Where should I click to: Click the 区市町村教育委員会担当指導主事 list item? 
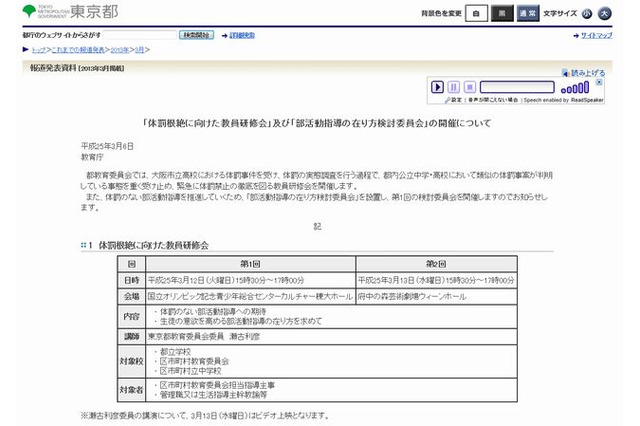217,385
